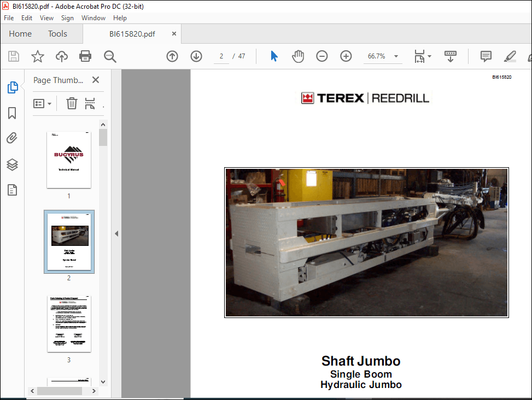Zoom out using the minus button
Image resolution: width=532 pixels, height=400 pixels.
point(321,56)
